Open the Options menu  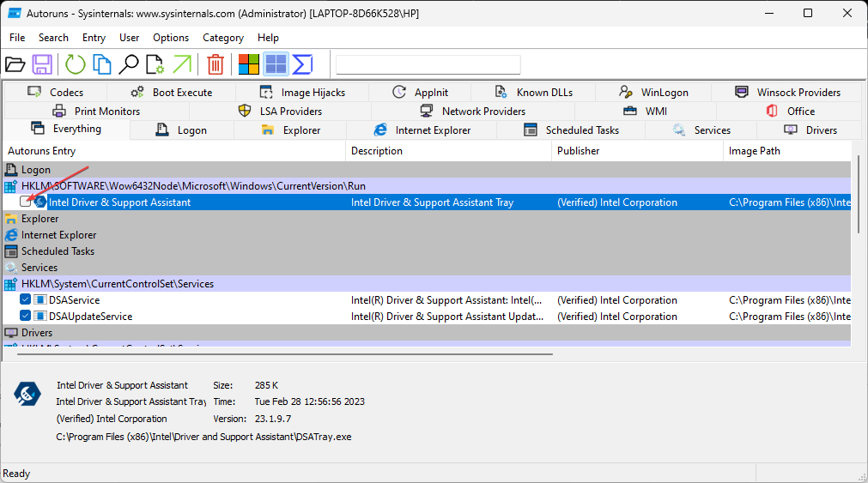pyautogui.click(x=171, y=38)
